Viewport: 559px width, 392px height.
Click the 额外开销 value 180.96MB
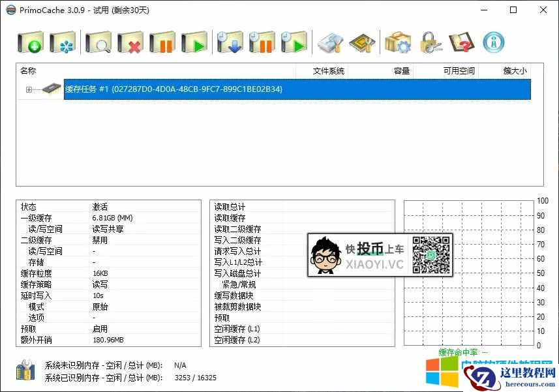tap(108, 340)
